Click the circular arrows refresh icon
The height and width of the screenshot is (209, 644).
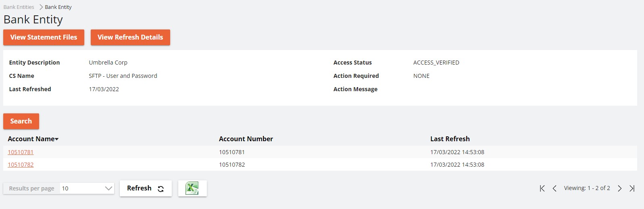click(x=160, y=189)
